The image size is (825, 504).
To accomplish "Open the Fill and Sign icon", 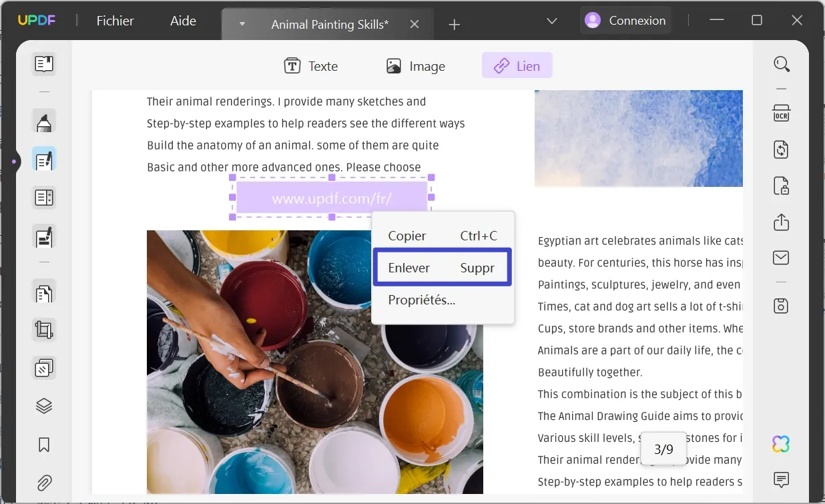I will (x=44, y=236).
